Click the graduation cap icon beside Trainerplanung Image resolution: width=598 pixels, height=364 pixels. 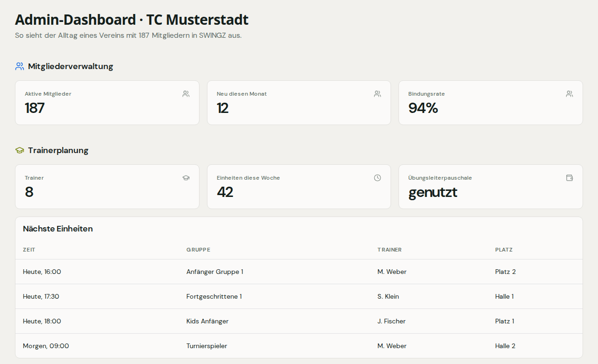pyautogui.click(x=20, y=150)
